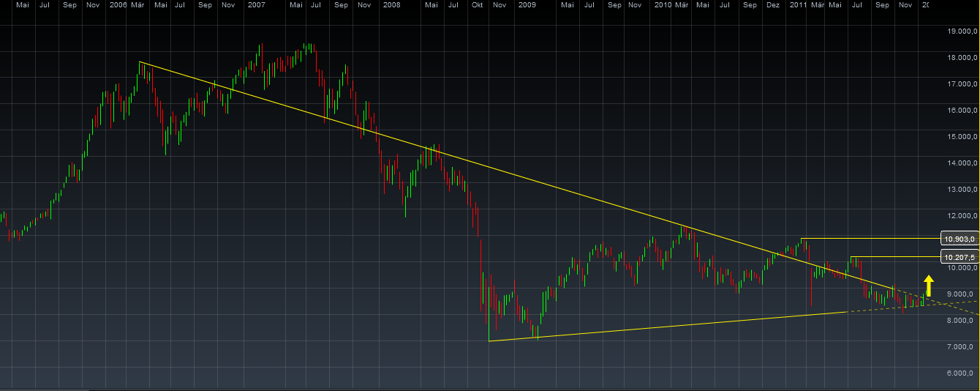
Task: Click the 2007 year label on time axis
Action: coord(257,5)
